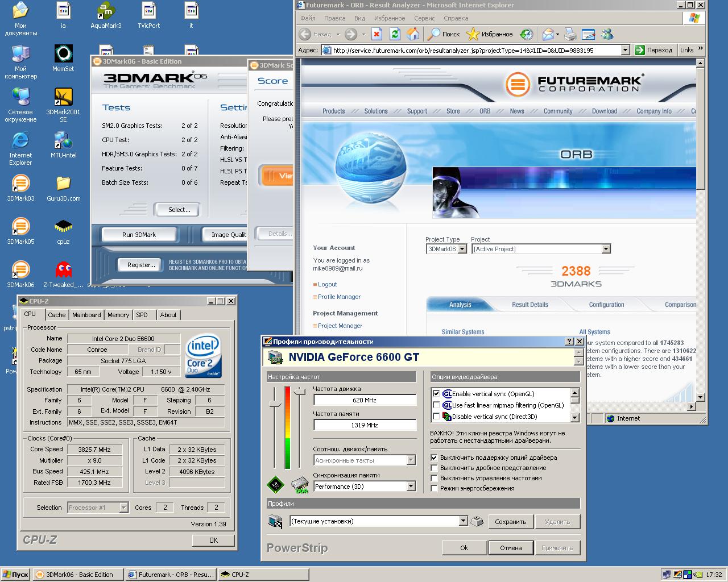Viewport: 728px width, 582px height.
Task: Toggle Enable vertical sync (OpenGL)
Action: [x=436, y=394]
